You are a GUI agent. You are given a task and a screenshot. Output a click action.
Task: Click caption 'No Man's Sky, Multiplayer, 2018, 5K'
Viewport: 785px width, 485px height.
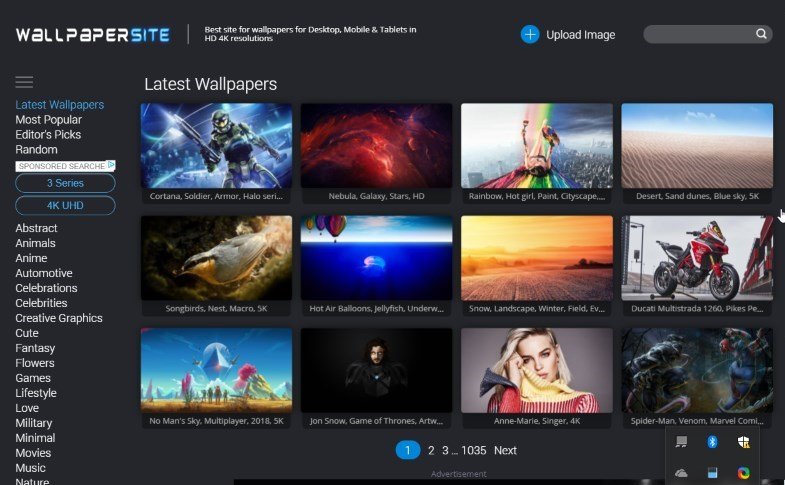pyautogui.click(x=216, y=421)
